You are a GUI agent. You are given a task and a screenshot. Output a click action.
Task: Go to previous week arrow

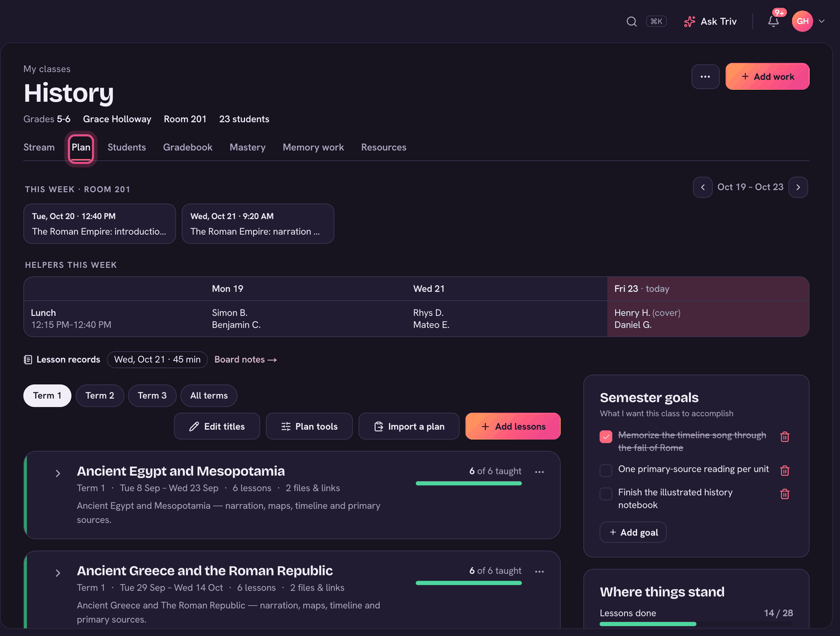pyautogui.click(x=703, y=187)
